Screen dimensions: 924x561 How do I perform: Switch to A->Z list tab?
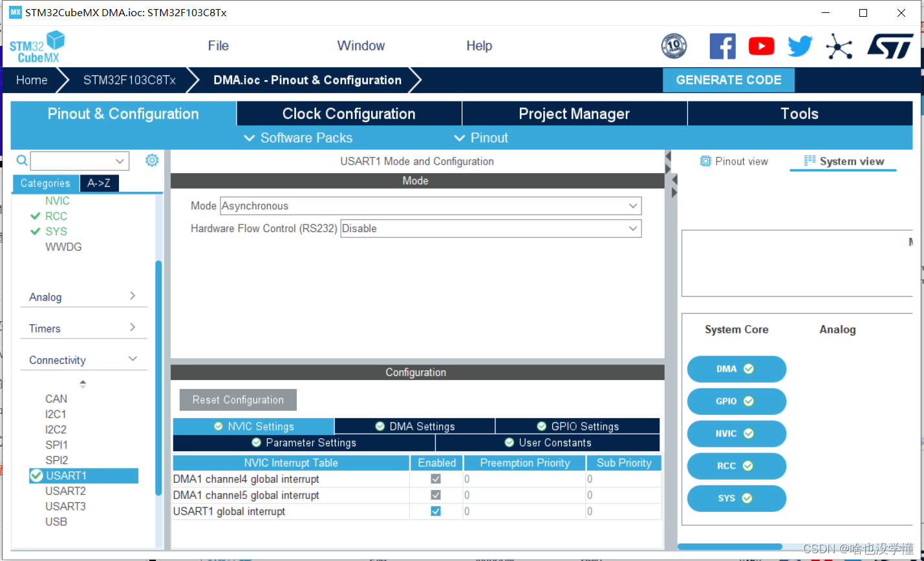99,184
